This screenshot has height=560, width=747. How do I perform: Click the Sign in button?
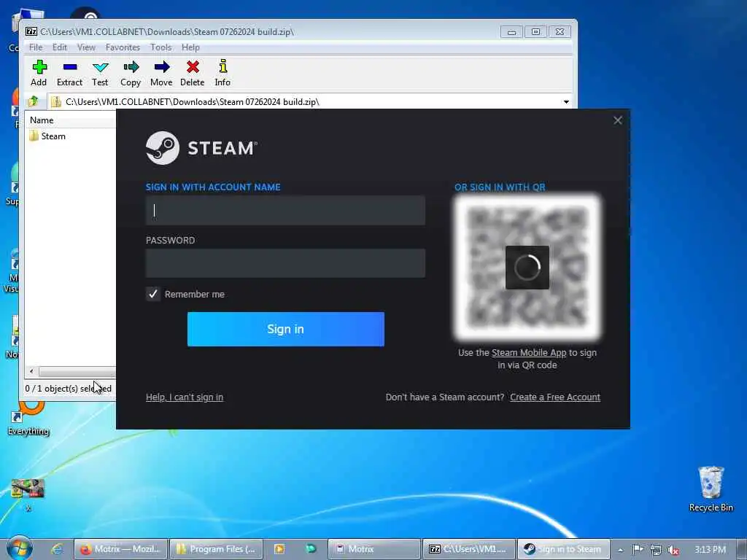click(x=286, y=329)
